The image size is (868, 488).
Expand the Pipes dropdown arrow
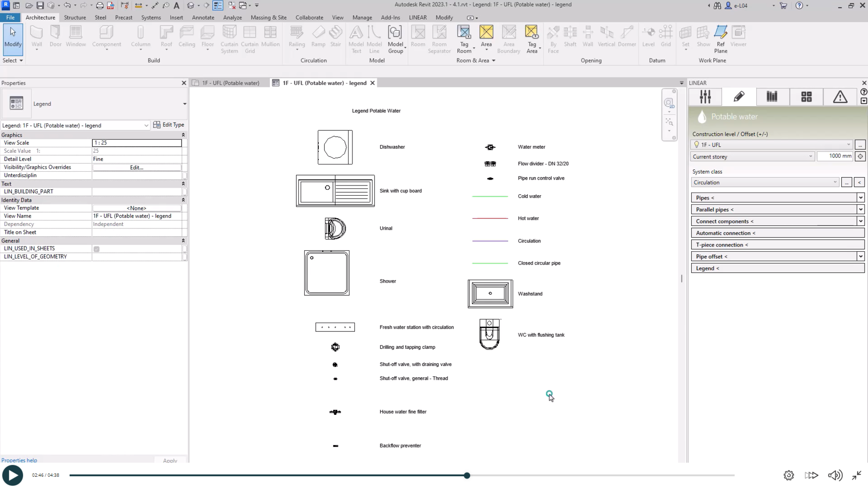(x=860, y=198)
